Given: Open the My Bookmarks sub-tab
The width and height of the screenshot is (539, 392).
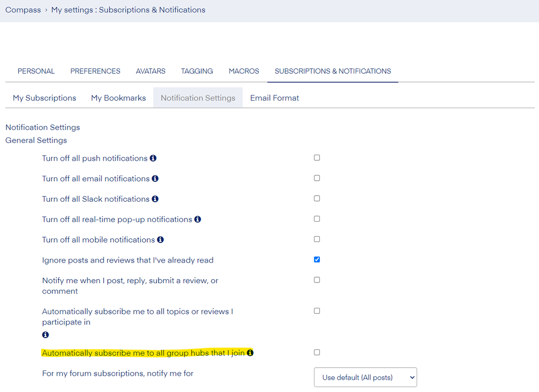Looking at the screenshot, I should 118,98.
